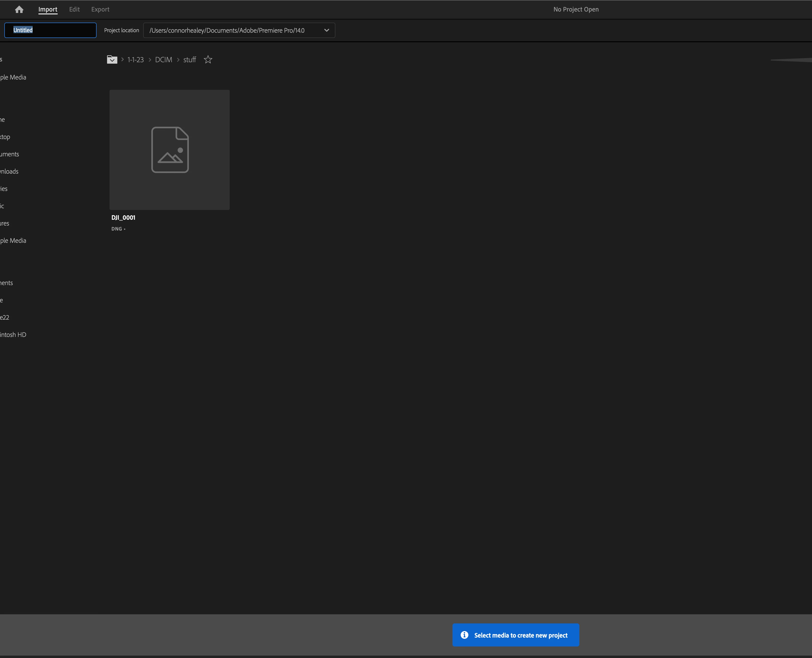
Task: Switch to the Edit tab
Action: click(74, 9)
